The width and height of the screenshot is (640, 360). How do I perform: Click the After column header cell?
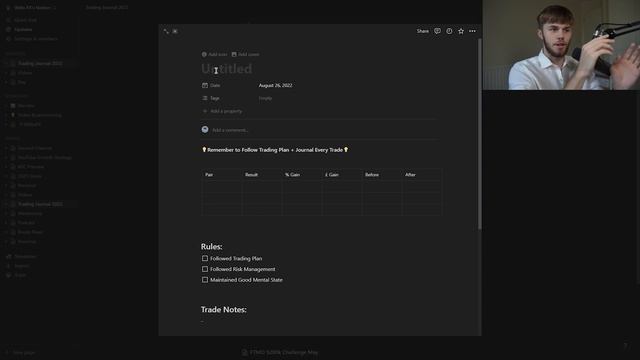click(422, 175)
